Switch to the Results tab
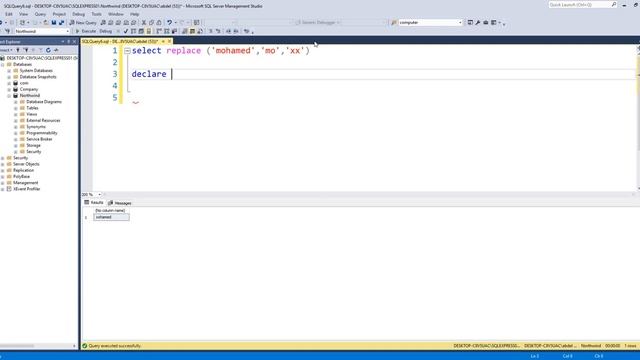This screenshot has width=640, height=360. click(x=94, y=202)
